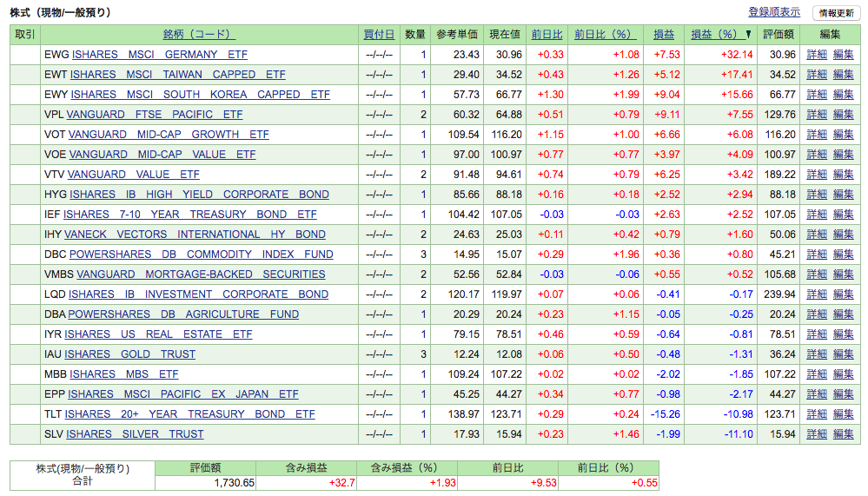Viewport: 868px width, 496px height.
Task: Click 詳細 in the HYG row
Action: [x=817, y=195]
